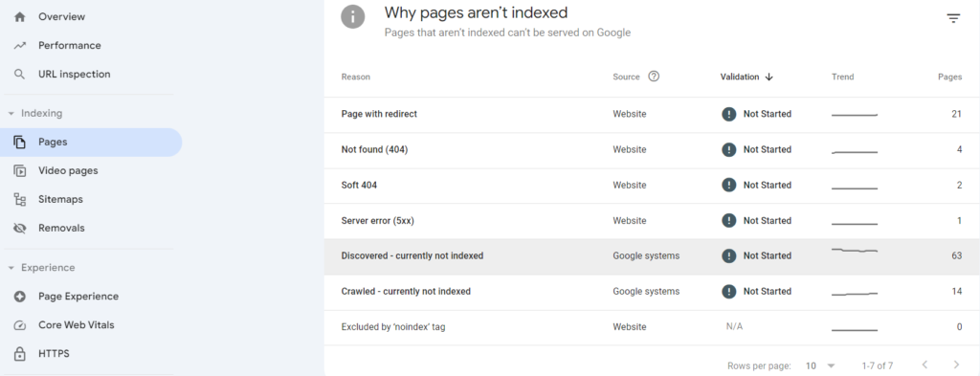The image size is (980, 376).
Task: Click the Video pages icon
Action: 19,170
